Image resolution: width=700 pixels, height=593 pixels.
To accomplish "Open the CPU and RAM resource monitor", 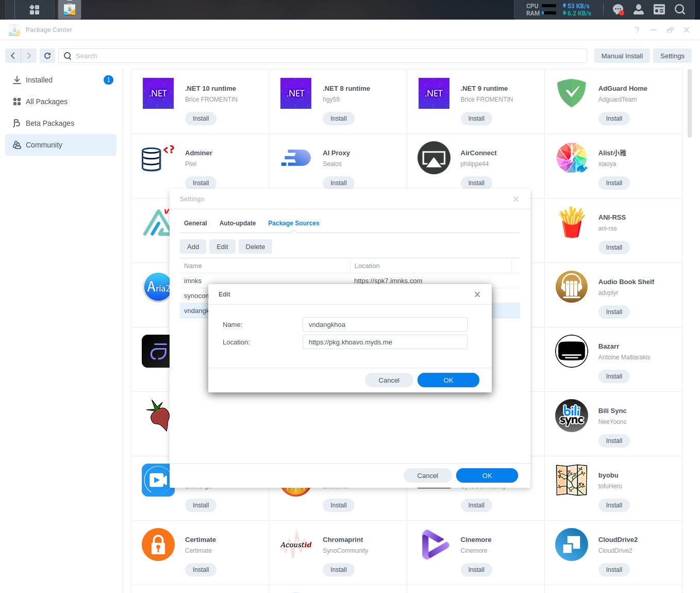I will coord(559,10).
